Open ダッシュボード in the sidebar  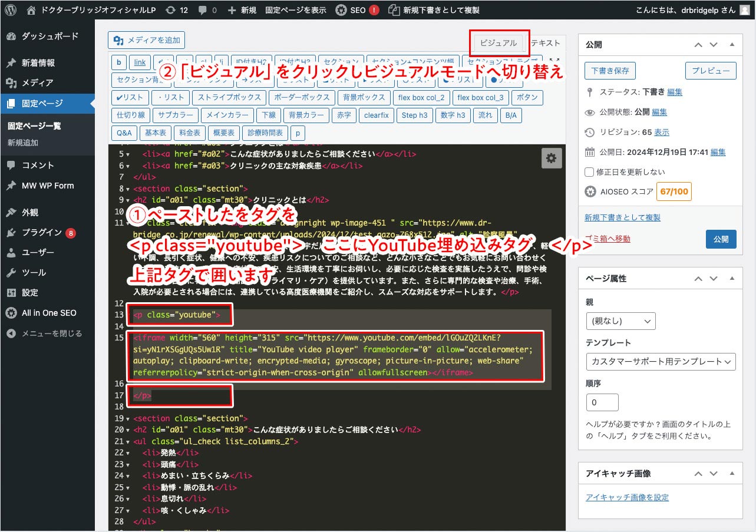click(x=47, y=37)
